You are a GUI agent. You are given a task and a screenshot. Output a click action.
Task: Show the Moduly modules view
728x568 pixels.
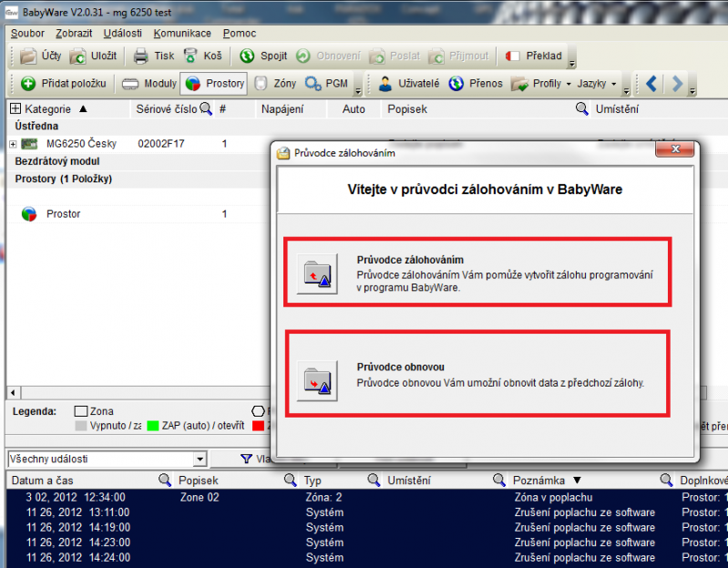[131, 84]
